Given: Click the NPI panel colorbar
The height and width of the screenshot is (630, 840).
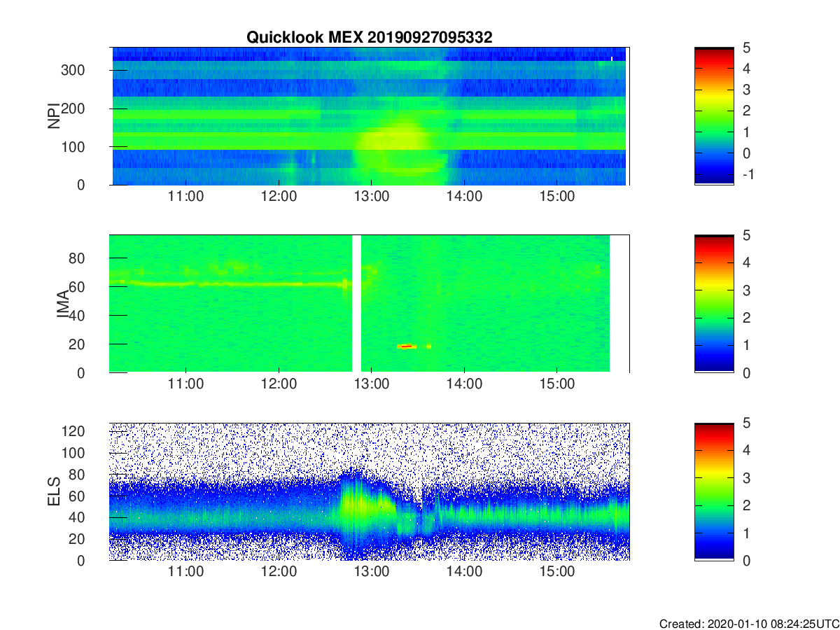Looking at the screenshot, I should pos(714,115).
